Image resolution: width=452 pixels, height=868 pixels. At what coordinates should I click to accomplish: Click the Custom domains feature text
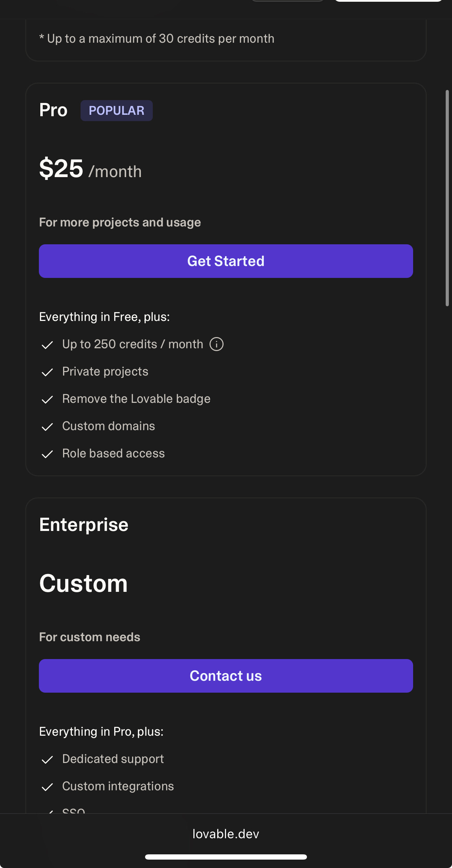(x=109, y=426)
